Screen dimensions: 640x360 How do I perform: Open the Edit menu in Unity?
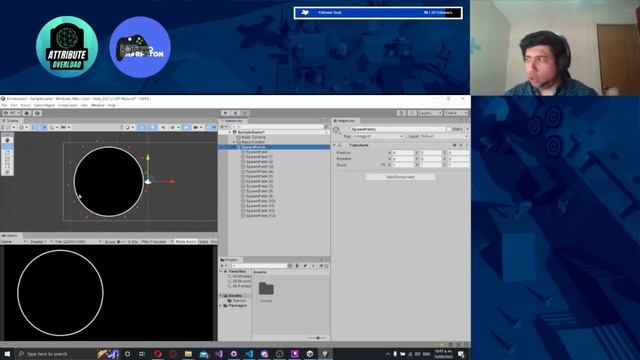[x=13, y=105]
